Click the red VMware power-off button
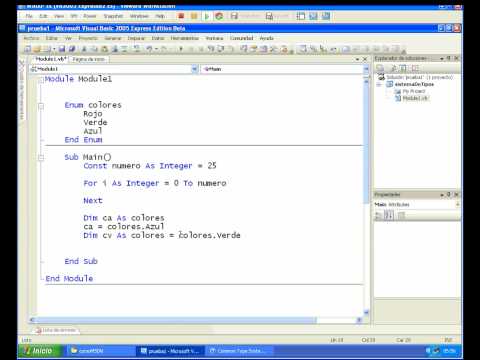 (181, 16)
